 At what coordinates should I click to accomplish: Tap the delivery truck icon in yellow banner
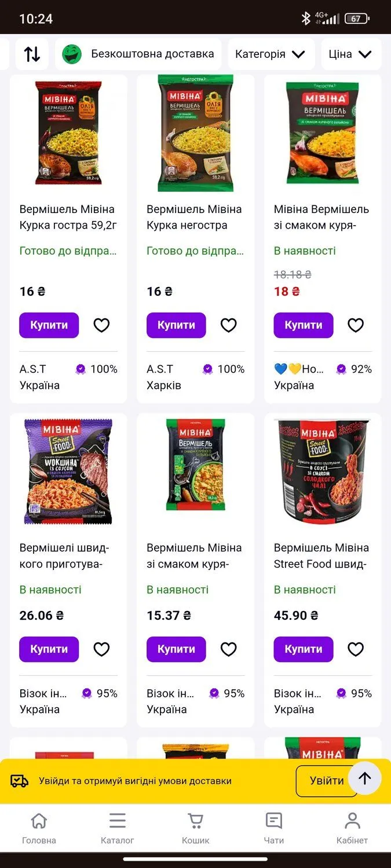20,781
